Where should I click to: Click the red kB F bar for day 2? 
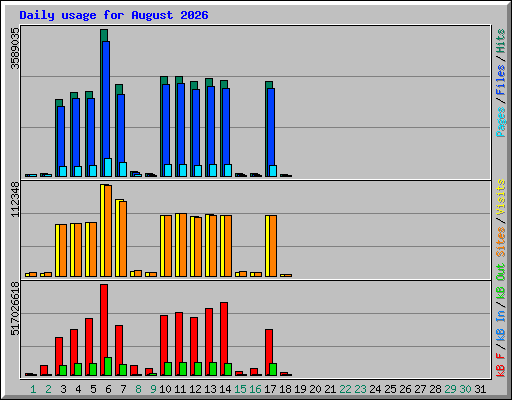click(x=44, y=370)
